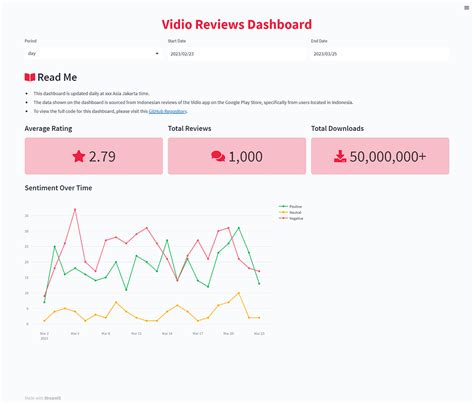This screenshot has height=404, width=474.
Task: Select the highest green Positive data point
Action: pos(239,228)
